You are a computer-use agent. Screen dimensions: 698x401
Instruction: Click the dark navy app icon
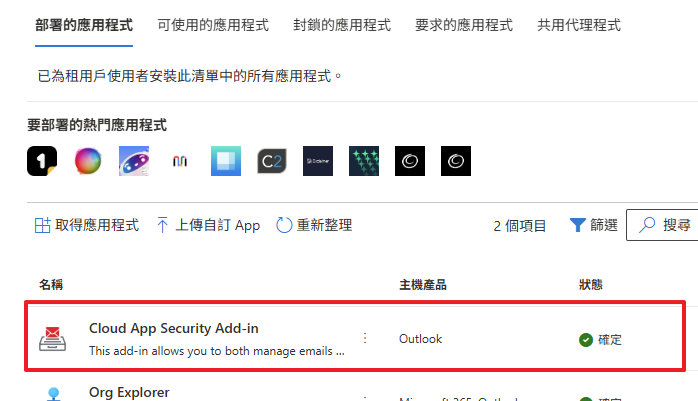318,161
